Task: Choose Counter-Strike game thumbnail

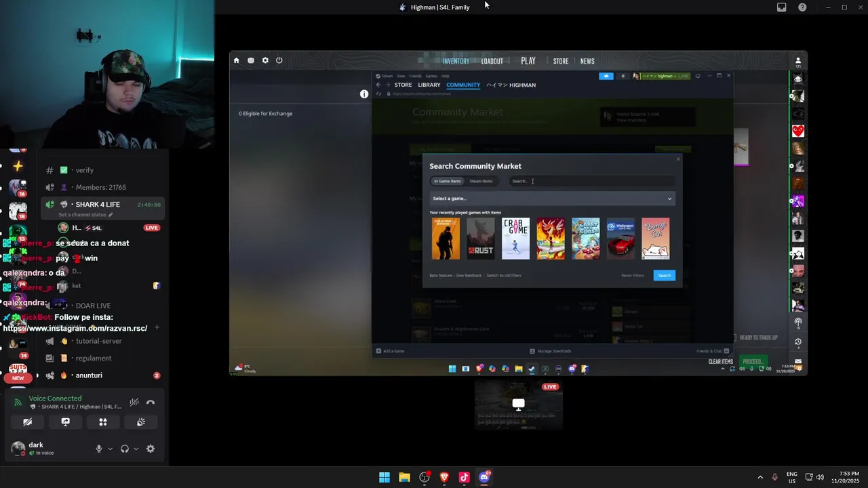Action: pos(446,239)
